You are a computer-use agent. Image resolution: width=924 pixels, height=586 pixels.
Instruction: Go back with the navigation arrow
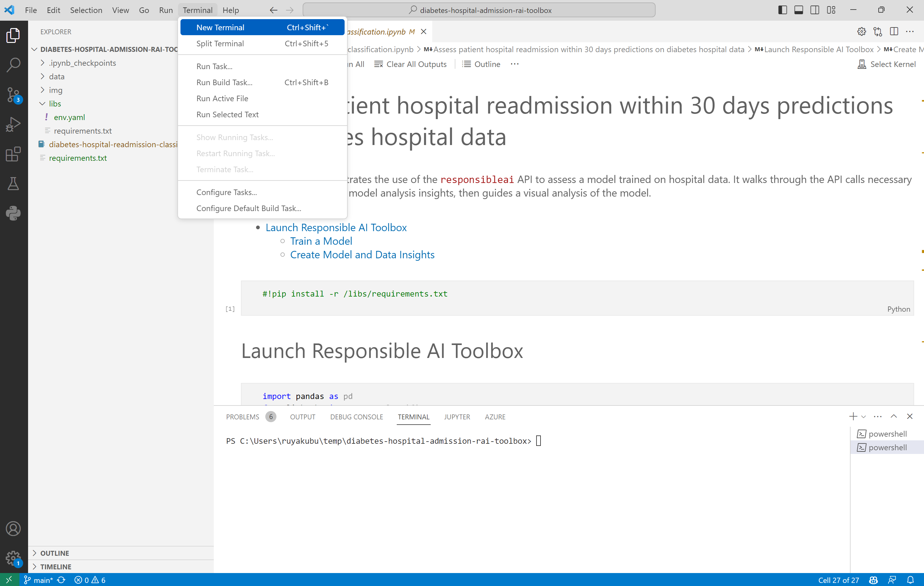click(x=273, y=10)
